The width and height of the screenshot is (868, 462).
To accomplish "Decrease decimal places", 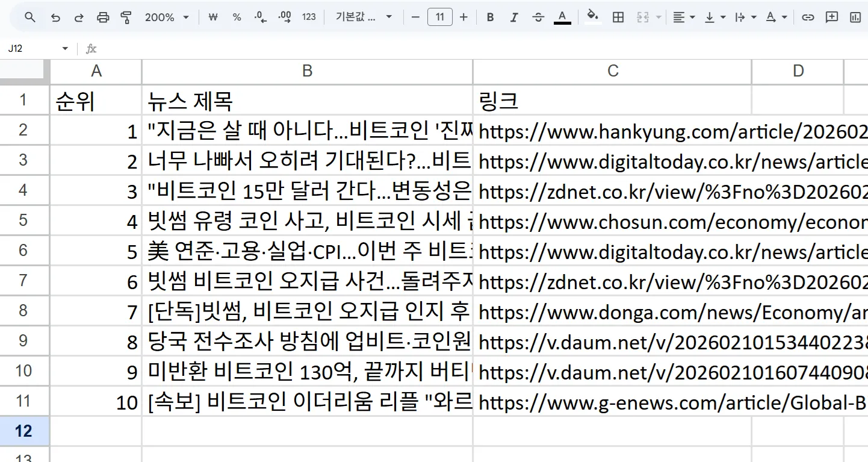I will coord(261,17).
